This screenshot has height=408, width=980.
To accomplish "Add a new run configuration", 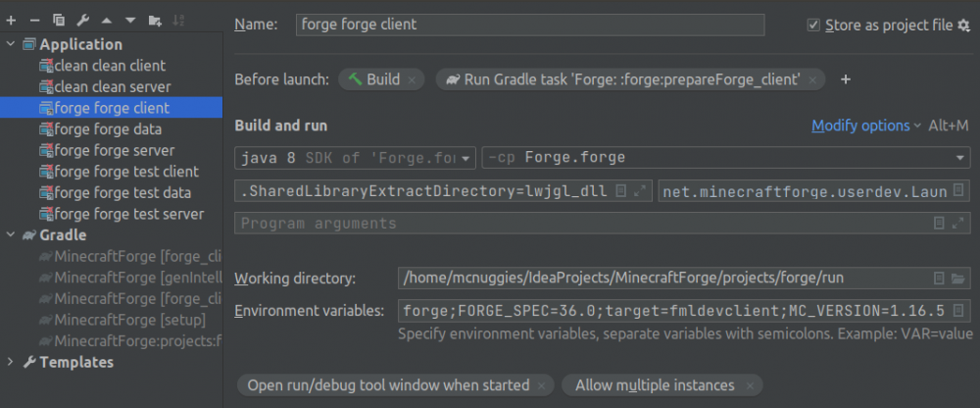I will (11, 20).
